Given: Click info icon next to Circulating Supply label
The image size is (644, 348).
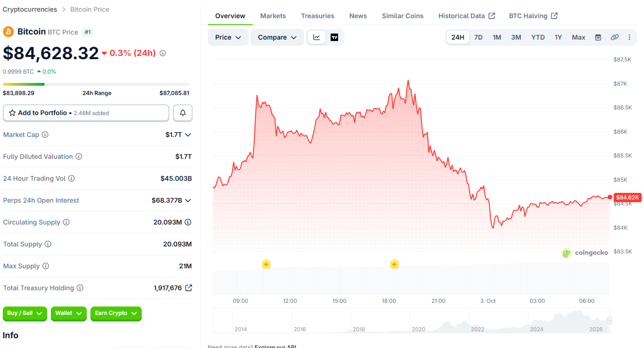Looking at the screenshot, I should pyautogui.click(x=66, y=222).
